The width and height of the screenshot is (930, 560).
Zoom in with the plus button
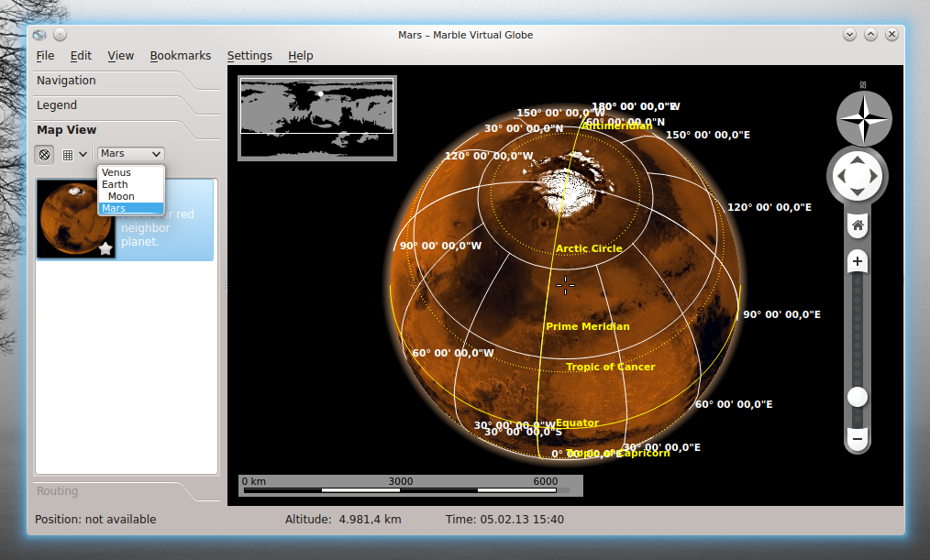(x=858, y=261)
